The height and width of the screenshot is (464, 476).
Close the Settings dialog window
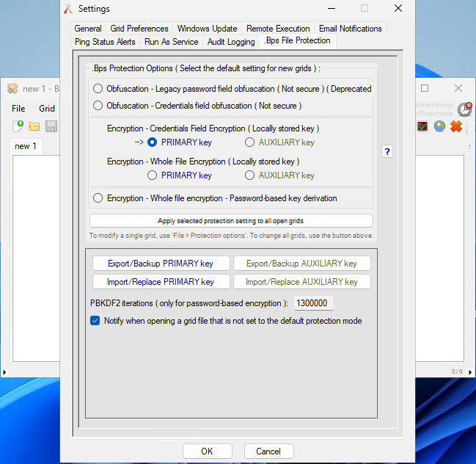click(x=398, y=8)
